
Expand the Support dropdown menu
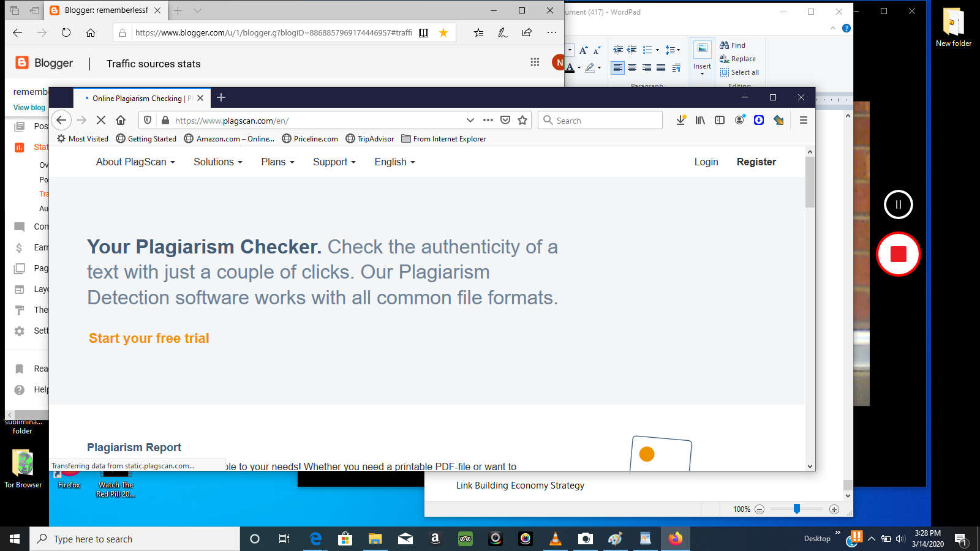pyautogui.click(x=334, y=162)
